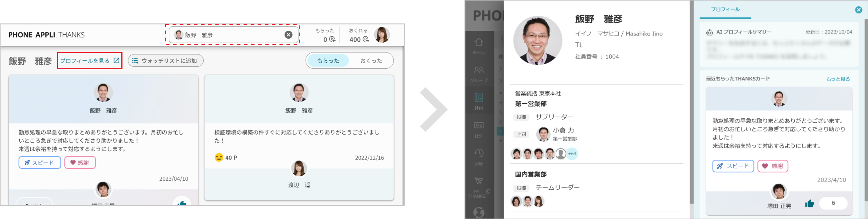Open 履歴 in the dimmed sidebar
Image resolution: width=868 pixels, height=219 pixels.
[x=479, y=157]
